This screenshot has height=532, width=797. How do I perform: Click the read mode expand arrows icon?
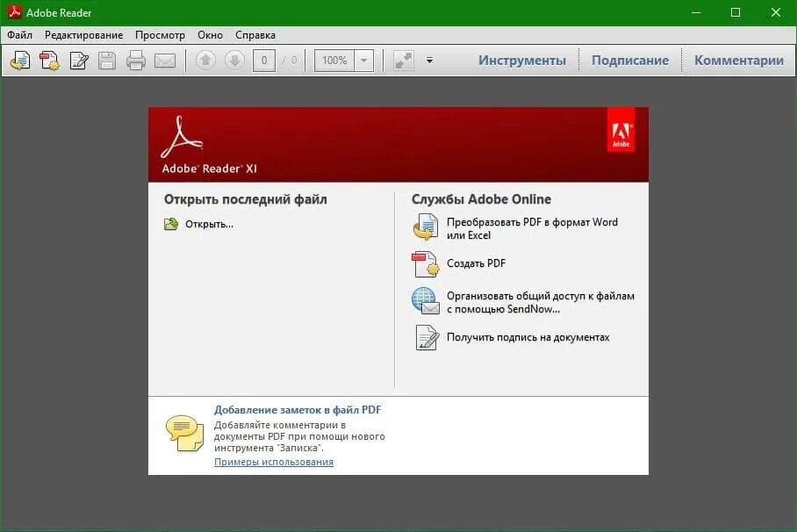[404, 61]
